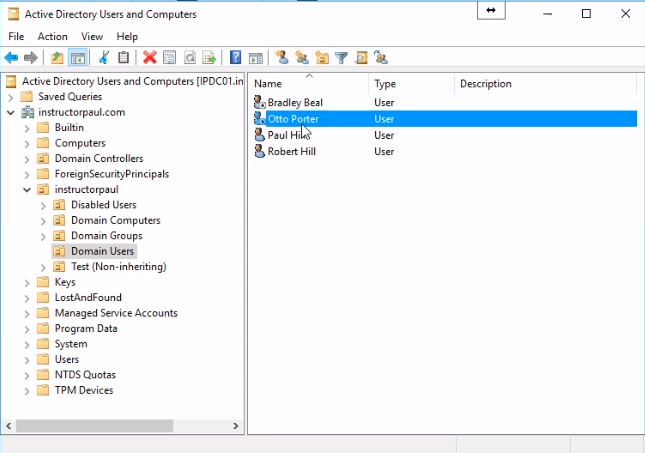The height and width of the screenshot is (453, 645).
Task: Collapse the instructorpaul.com domain node
Action: [x=11, y=112]
